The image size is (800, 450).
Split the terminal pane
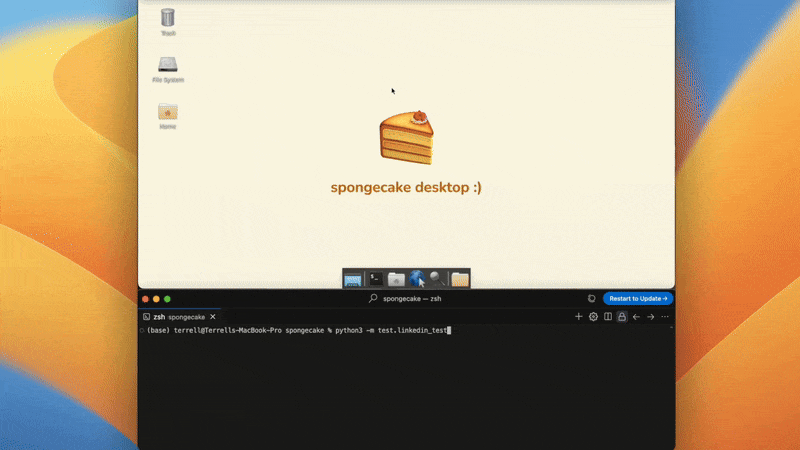(608, 317)
